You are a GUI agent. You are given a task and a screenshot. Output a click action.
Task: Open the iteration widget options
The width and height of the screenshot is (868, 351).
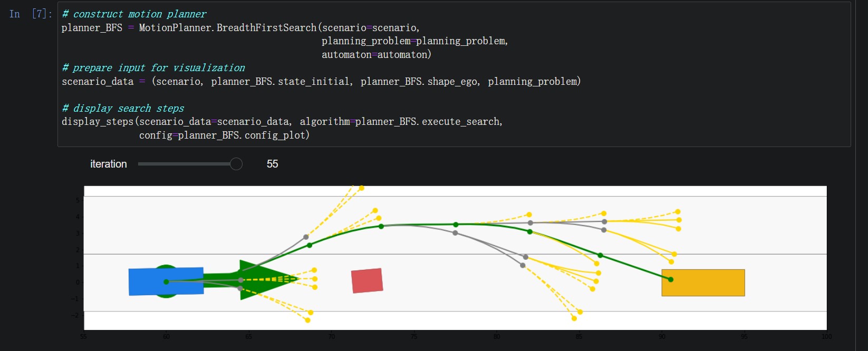(x=191, y=164)
